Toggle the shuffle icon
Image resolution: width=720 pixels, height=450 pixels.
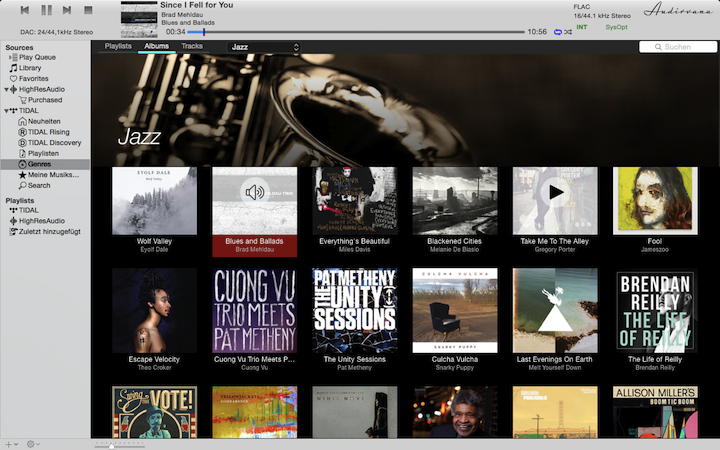568,32
